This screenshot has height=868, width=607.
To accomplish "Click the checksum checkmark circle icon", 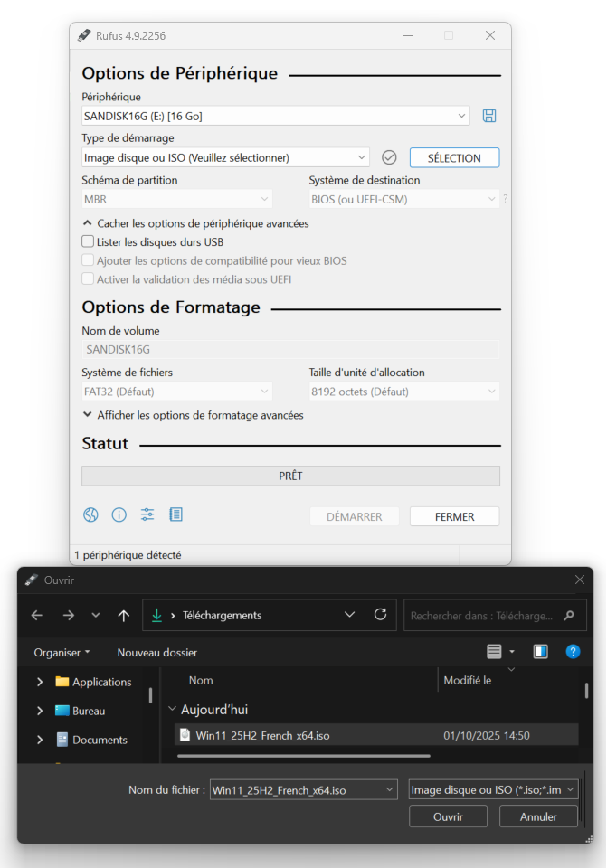I will [389, 157].
